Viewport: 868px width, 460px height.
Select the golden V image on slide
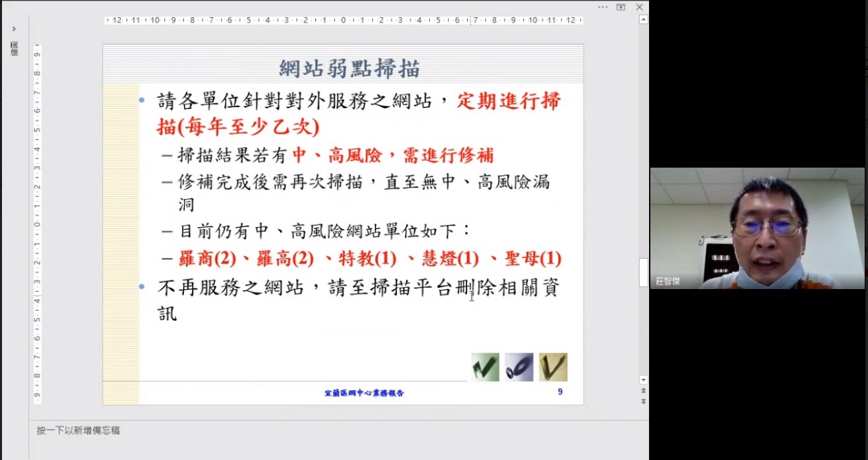click(553, 367)
